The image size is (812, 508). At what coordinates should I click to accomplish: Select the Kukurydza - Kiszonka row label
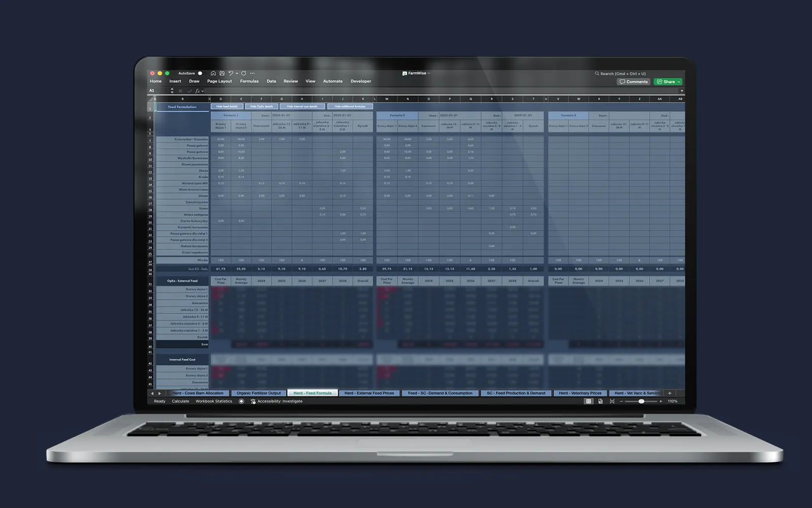tap(182, 139)
